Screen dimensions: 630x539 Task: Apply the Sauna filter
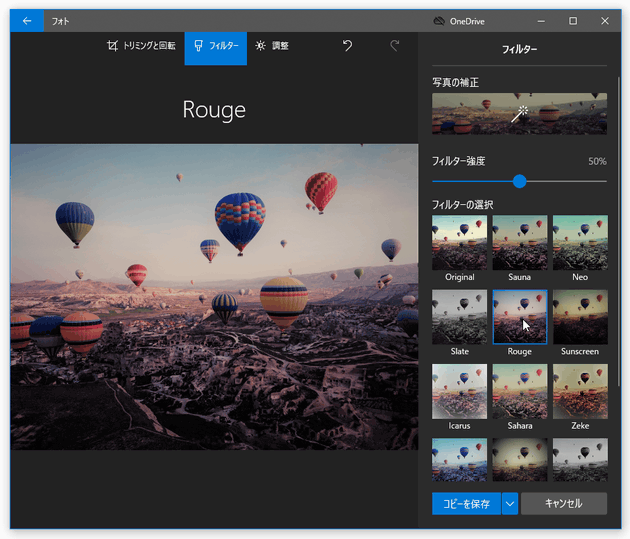tap(520, 243)
